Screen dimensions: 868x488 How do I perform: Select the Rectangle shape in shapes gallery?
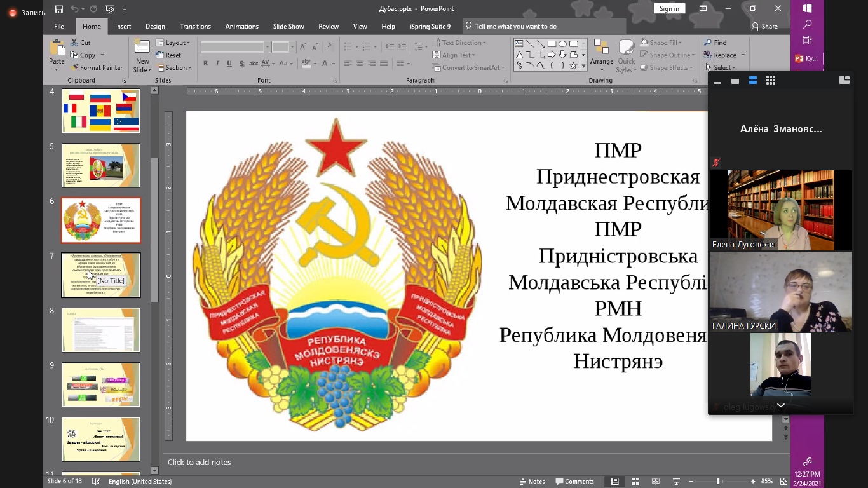tap(552, 44)
